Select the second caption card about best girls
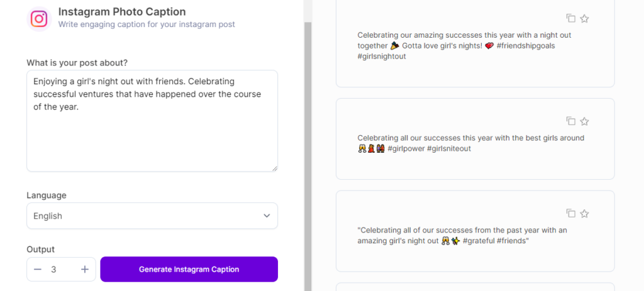 tap(470, 143)
